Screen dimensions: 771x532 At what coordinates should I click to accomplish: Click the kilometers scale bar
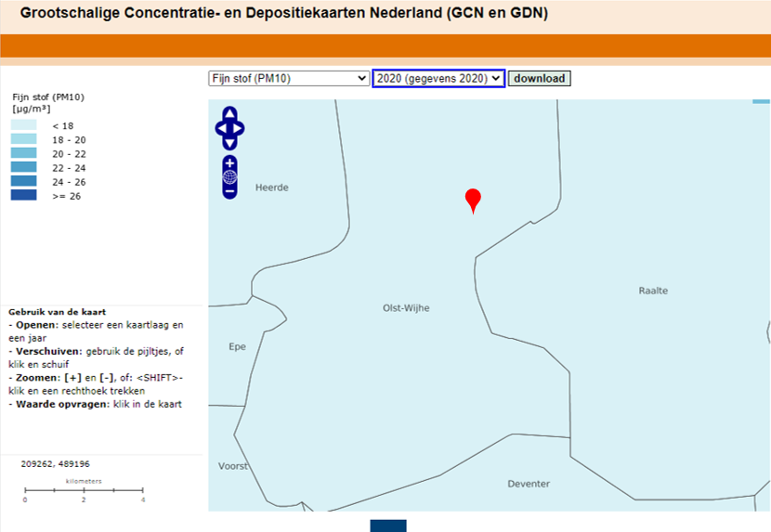click(84, 490)
